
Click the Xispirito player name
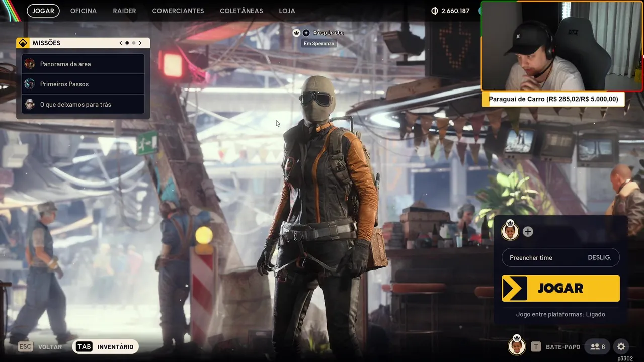[x=329, y=33]
